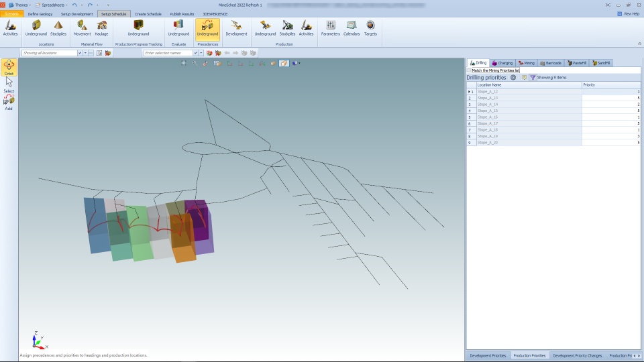Viewport: 644px width, 362px height.
Task: Click the gear icon next to Drilling priorities
Action: 513,77
